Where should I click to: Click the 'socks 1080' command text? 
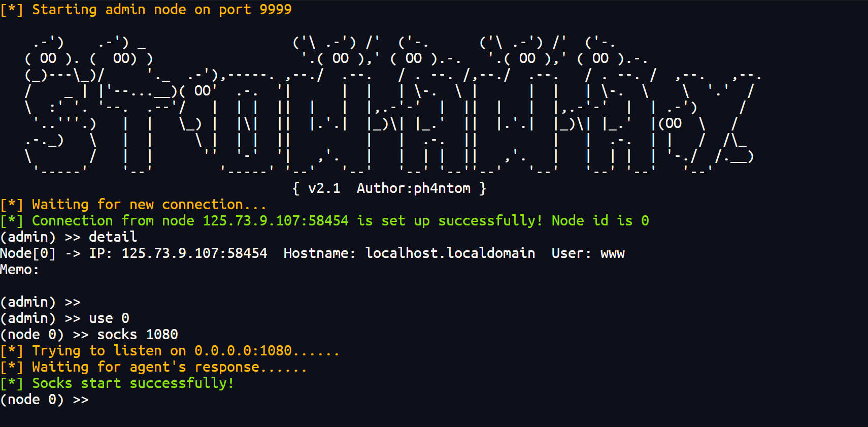[138, 335]
